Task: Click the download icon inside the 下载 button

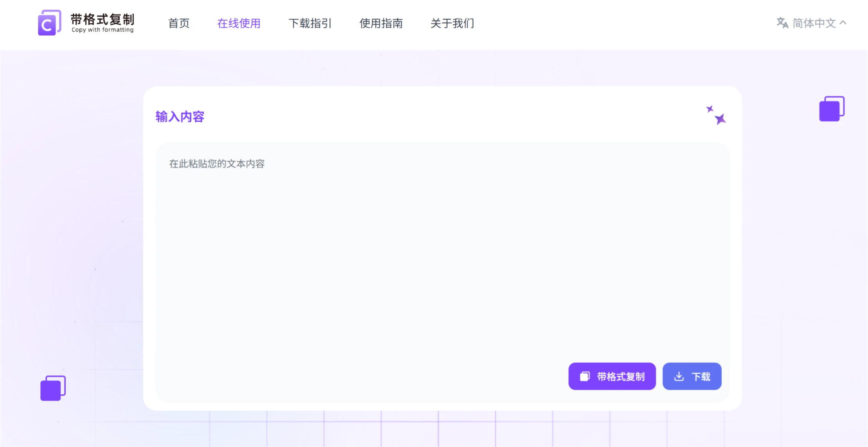Action: pyautogui.click(x=679, y=376)
